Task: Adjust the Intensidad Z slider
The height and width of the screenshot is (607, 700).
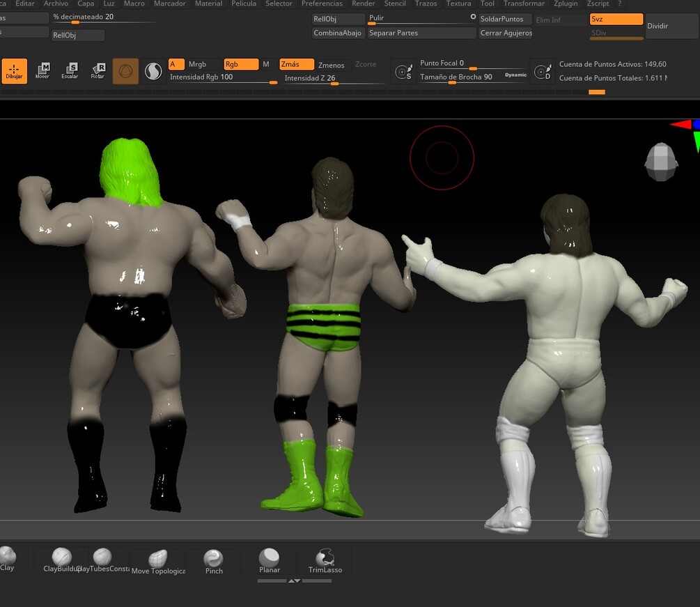Action: tap(335, 79)
